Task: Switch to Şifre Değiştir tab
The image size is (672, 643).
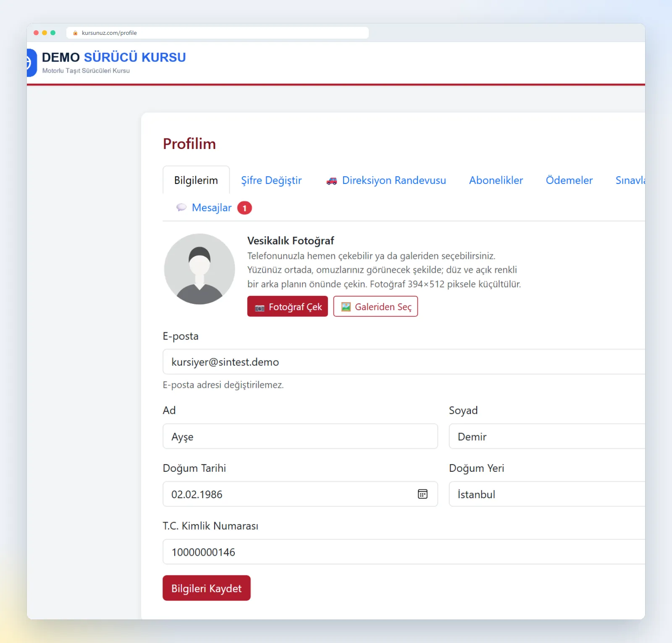Action: 271,180
